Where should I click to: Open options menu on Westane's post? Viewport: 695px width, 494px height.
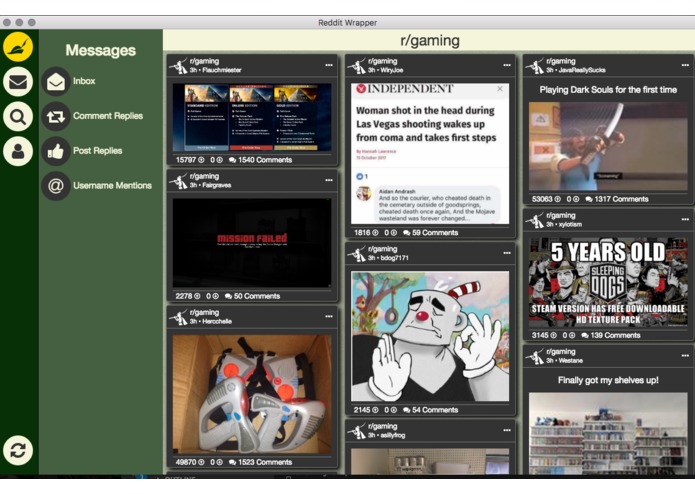coord(685,355)
